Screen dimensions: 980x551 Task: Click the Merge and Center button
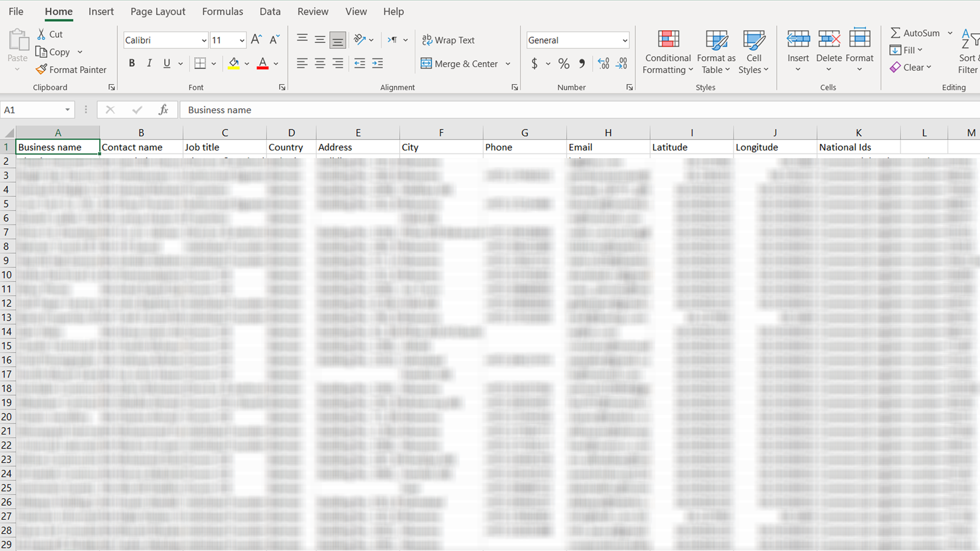pyautogui.click(x=462, y=64)
